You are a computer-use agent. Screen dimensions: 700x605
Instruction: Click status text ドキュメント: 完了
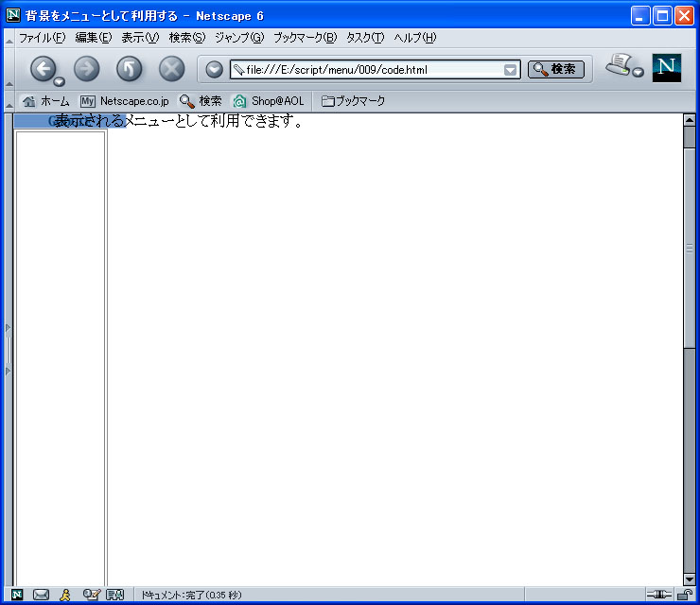(191, 595)
